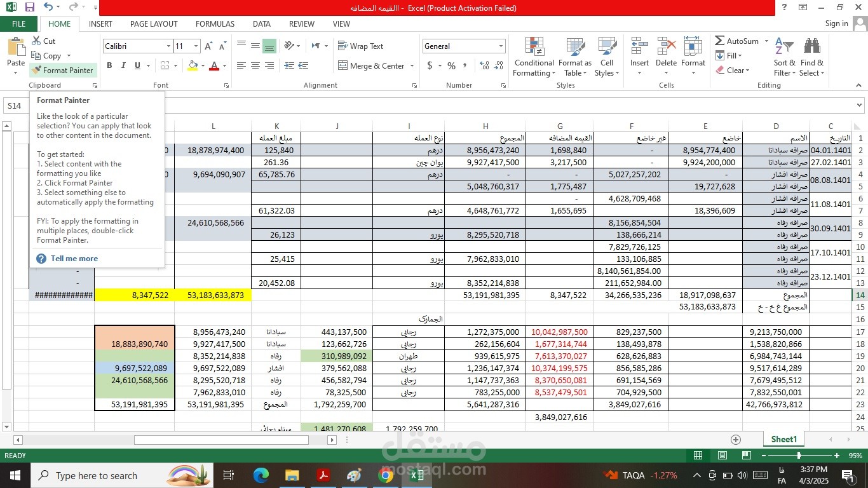Open Conditional Formatting
This screenshot has width=868, height=488.
coord(534,57)
